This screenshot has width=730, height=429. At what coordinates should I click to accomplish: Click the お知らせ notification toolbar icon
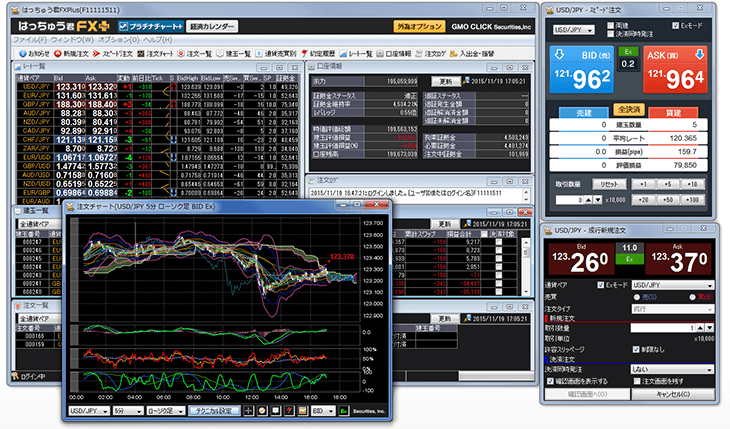(x=28, y=51)
